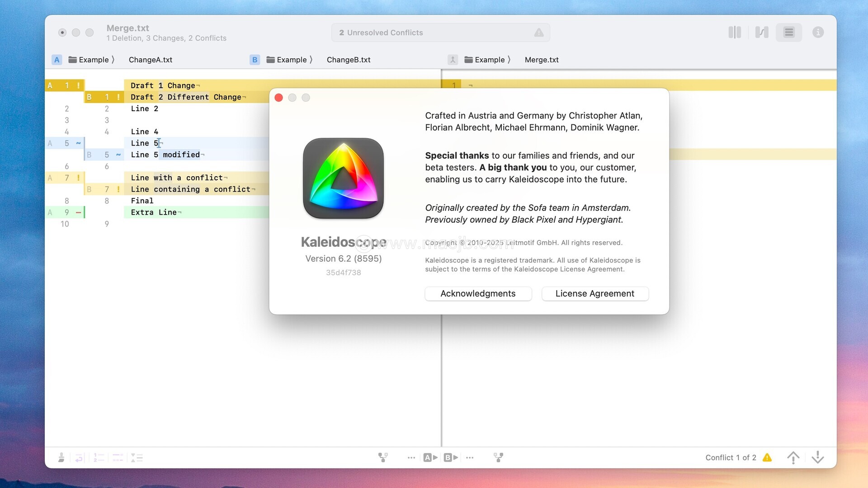868x488 pixels.
Task: Click the merge icon in path bar
Action: click(453, 60)
